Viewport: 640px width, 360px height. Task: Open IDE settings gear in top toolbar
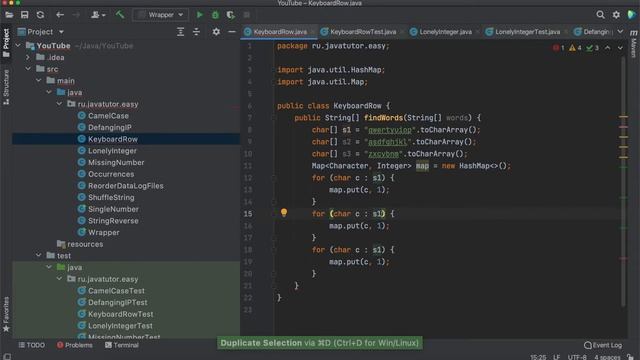(x=616, y=15)
